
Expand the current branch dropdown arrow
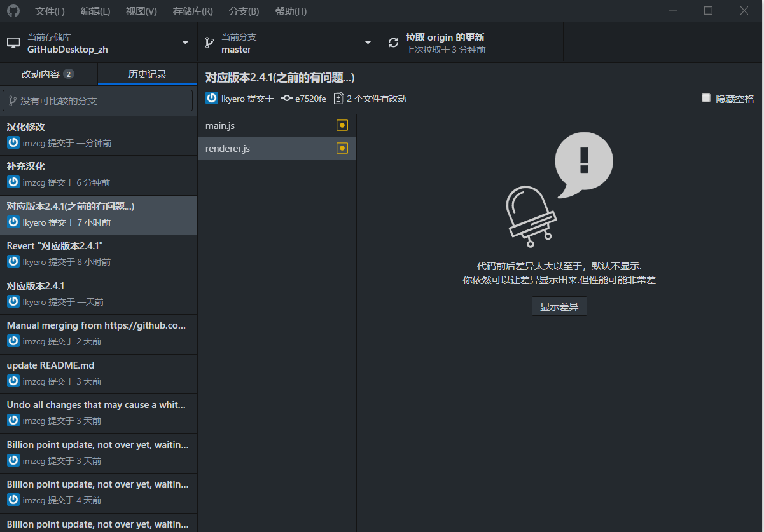click(x=368, y=43)
